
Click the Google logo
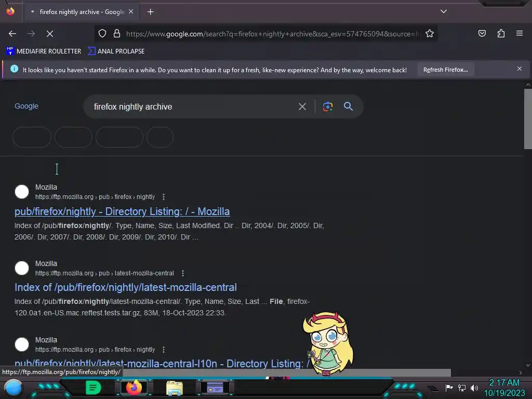[26, 106]
